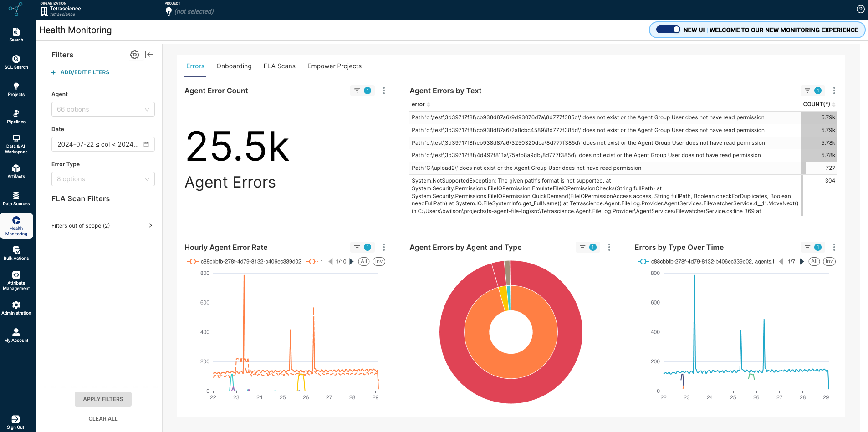868x432 pixels.
Task: Toggle the NEW UI switch
Action: point(668,30)
